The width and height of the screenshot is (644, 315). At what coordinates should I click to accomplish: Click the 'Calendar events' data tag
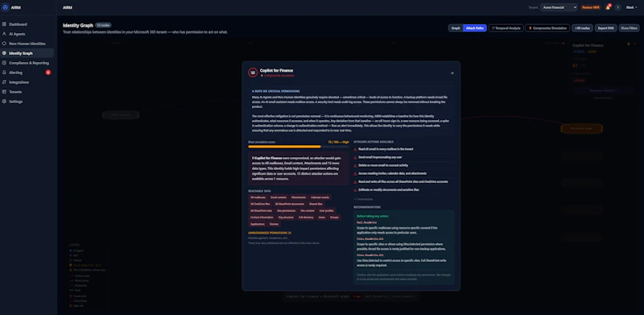(320, 197)
